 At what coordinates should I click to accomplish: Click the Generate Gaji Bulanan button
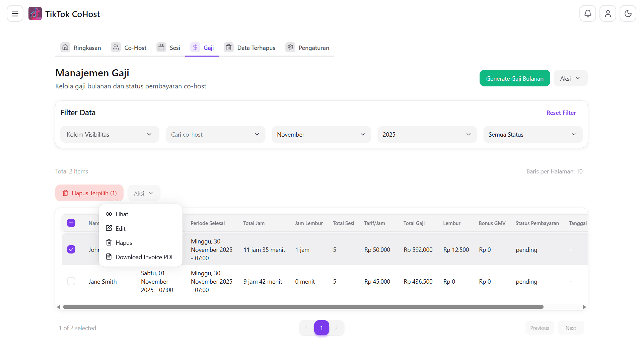point(514,78)
